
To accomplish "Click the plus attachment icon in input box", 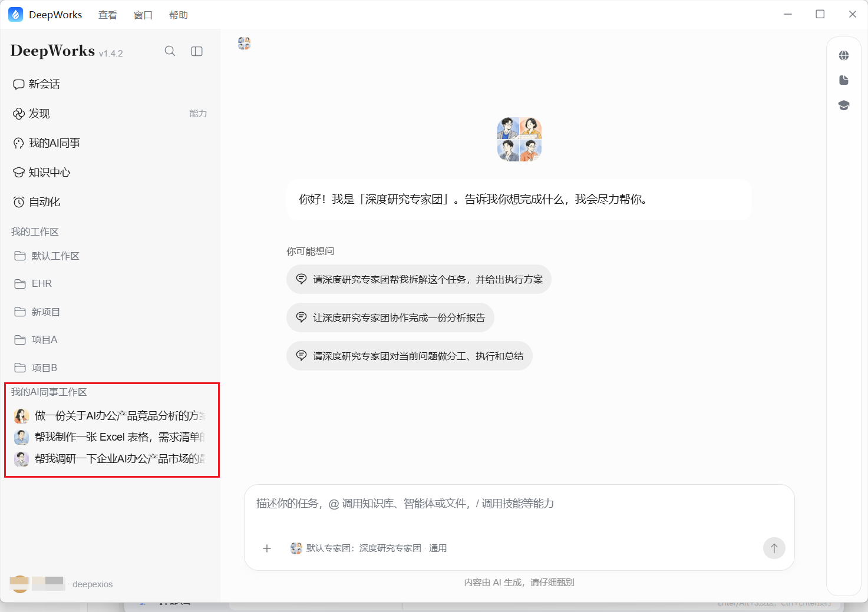I will (267, 548).
